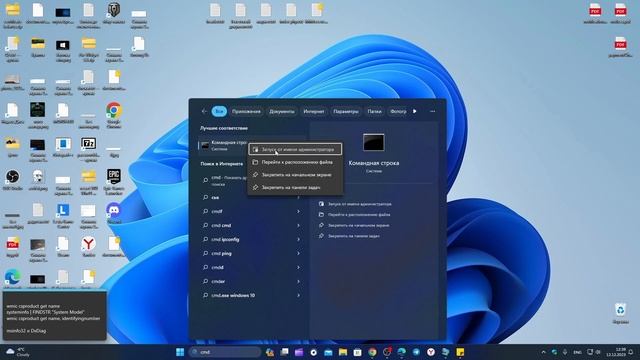Select Epic Games Launcher desktop shortcut

[113, 181]
